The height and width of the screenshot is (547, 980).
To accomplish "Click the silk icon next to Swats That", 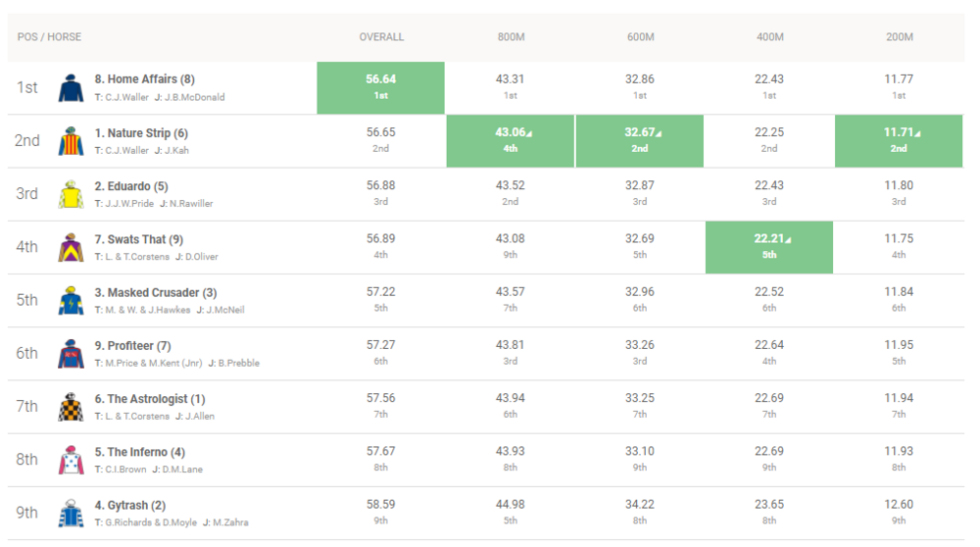I will click(x=71, y=247).
